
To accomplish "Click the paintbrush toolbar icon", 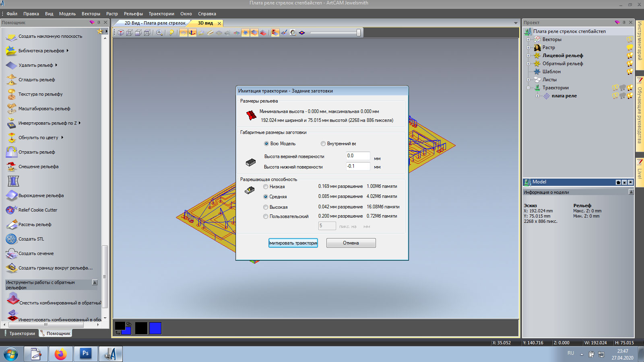I will point(284,33).
